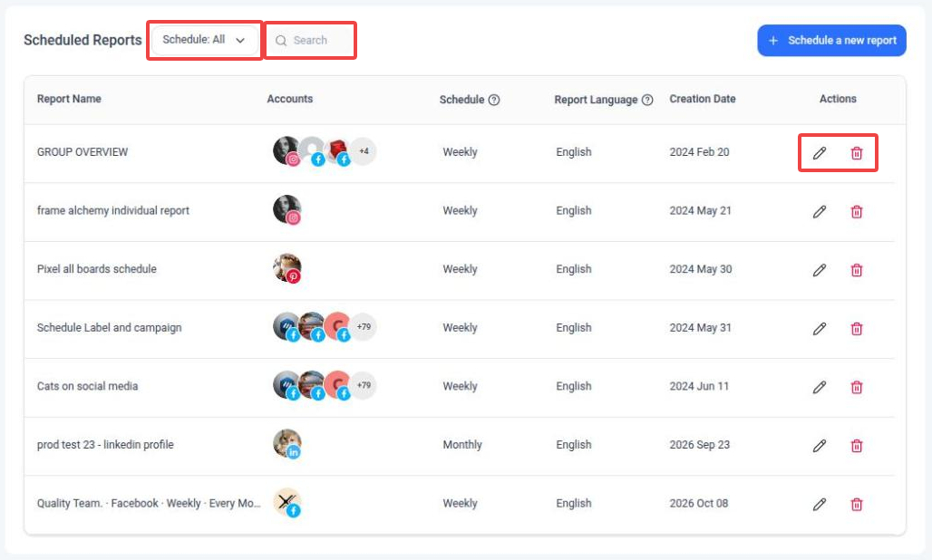The height and width of the screenshot is (560, 932).
Task: Click +79 badge in Schedule Label and campaign row
Action: pos(364,326)
